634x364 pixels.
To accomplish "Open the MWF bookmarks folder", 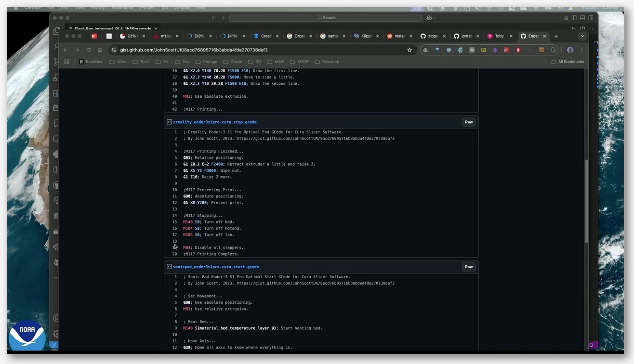I will click(276, 62).
